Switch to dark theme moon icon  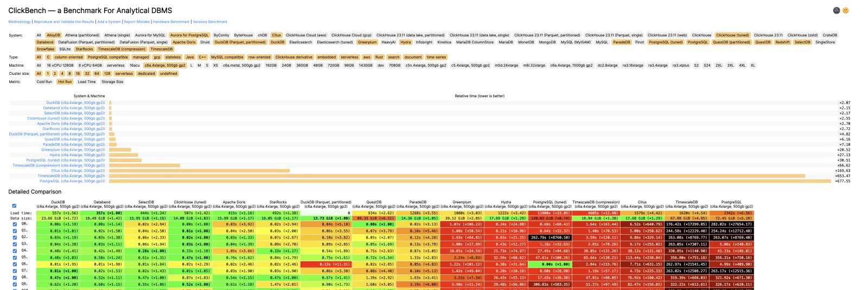pos(836,10)
